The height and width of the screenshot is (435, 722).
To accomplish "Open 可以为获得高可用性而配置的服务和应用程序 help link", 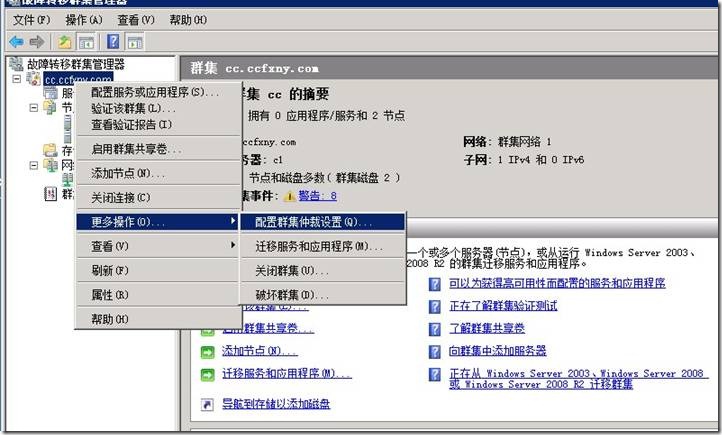I will point(557,283).
